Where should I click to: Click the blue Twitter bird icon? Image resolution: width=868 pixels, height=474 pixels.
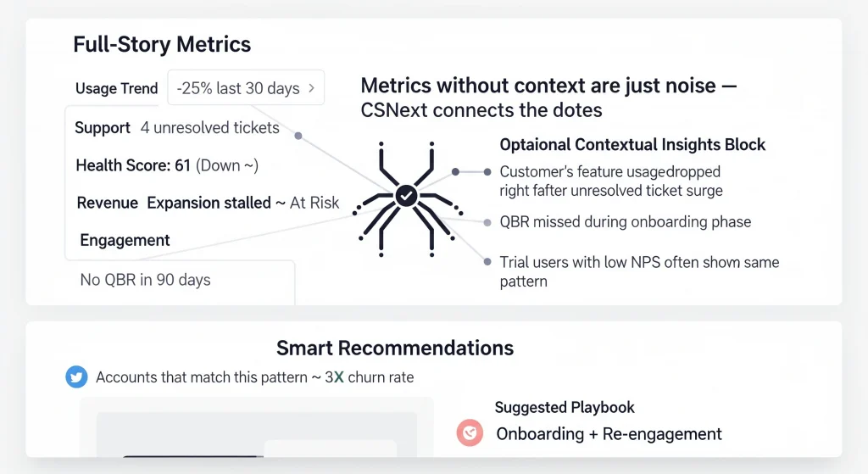(x=77, y=377)
